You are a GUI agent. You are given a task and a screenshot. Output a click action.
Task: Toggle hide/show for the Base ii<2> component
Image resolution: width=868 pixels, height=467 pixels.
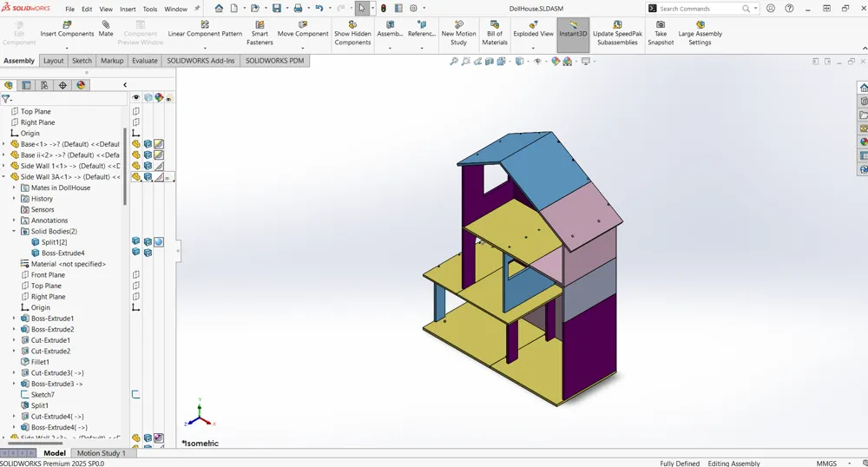click(135, 155)
